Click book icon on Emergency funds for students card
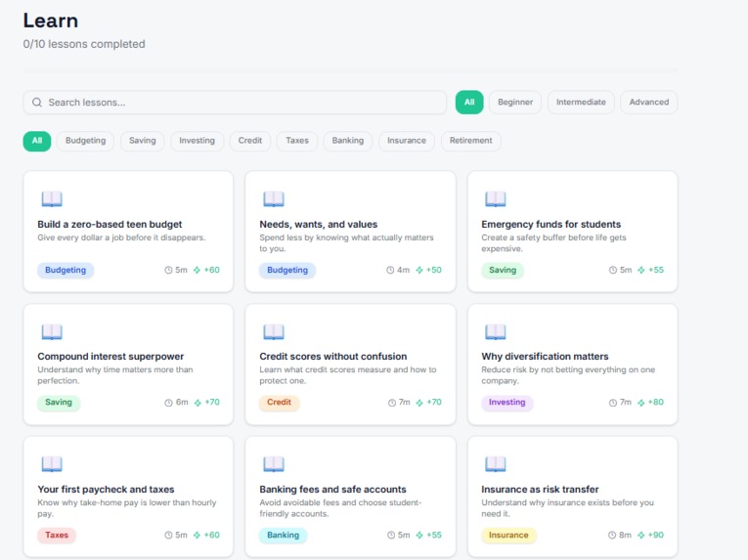This screenshot has height=560, width=748. tap(495, 198)
